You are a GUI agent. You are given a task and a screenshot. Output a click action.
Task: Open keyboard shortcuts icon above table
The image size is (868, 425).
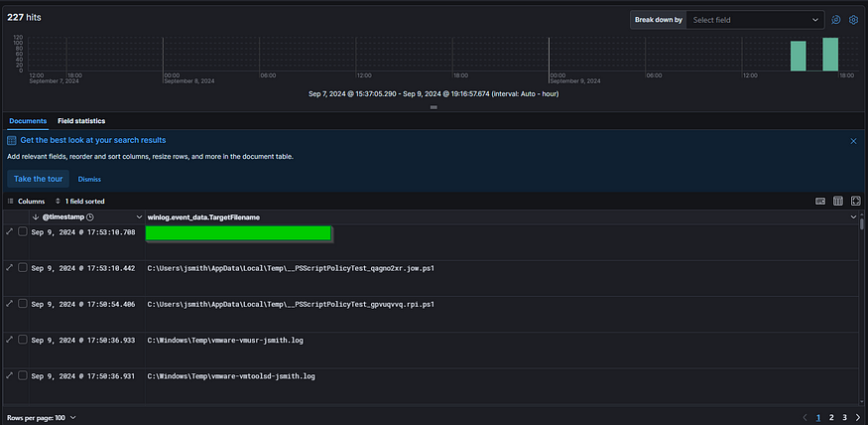coord(820,202)
